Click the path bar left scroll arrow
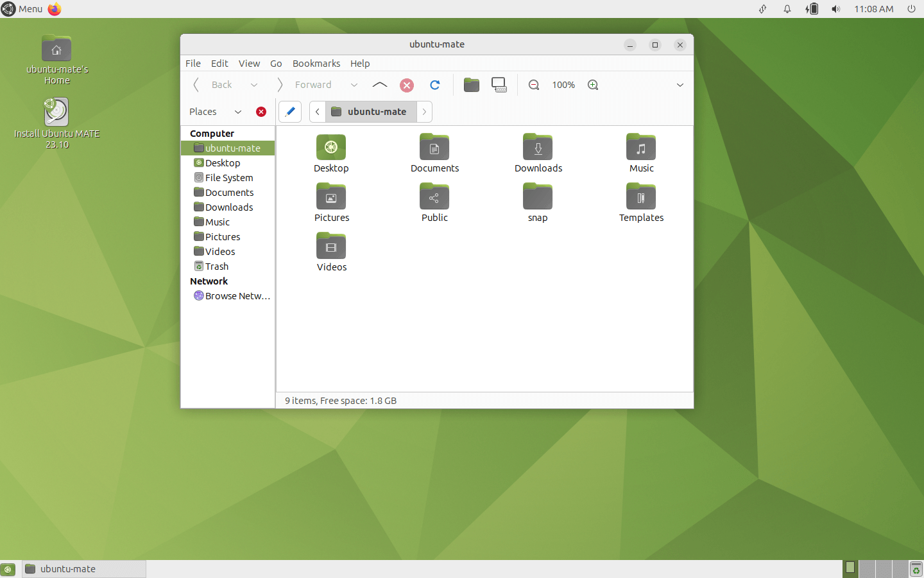The image size is (924, 578). click(x=318, y=112)
